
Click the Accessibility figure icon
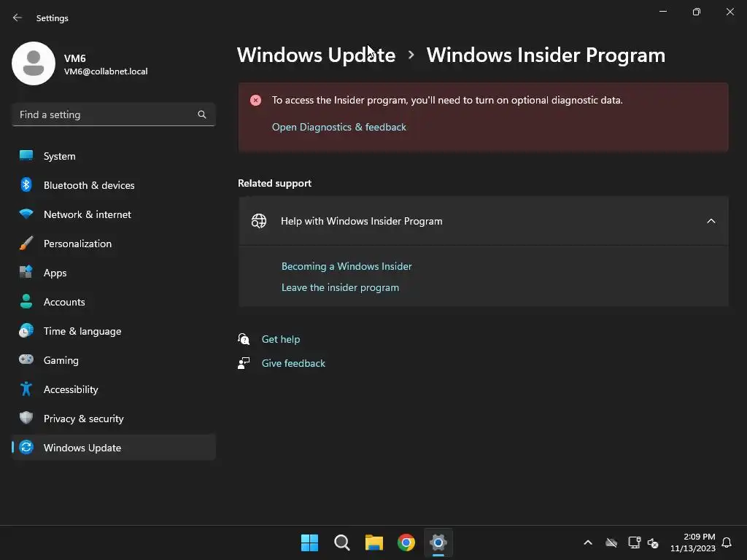(26, 389)
